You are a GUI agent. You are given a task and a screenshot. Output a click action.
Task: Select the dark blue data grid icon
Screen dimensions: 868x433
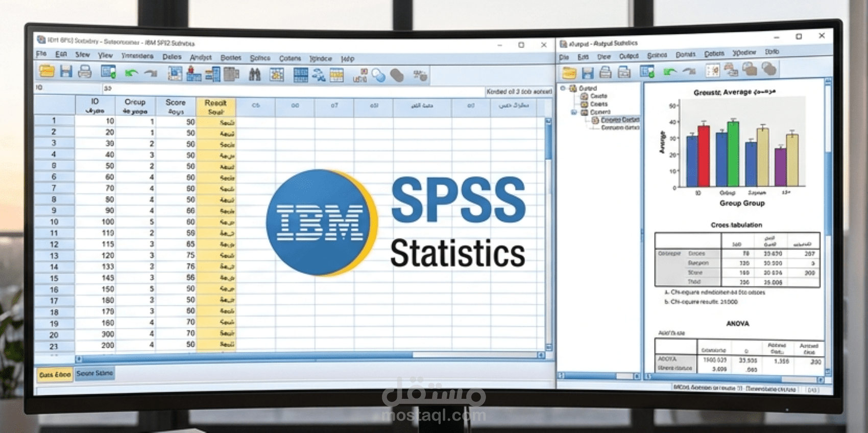[x=301, y=76]
